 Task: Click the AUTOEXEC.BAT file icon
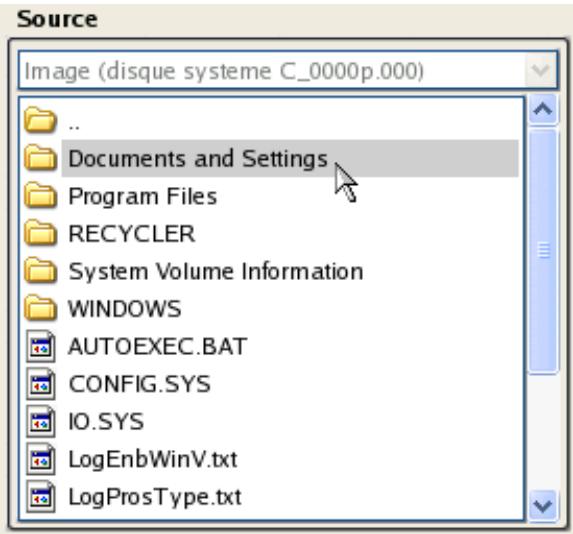[x=41, y=346]
